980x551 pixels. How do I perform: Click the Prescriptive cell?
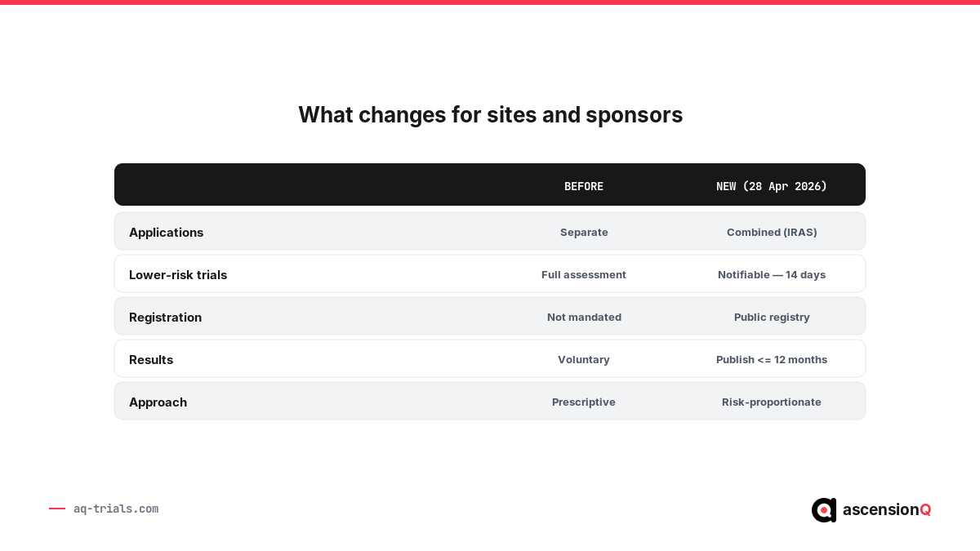click(584, 402)
